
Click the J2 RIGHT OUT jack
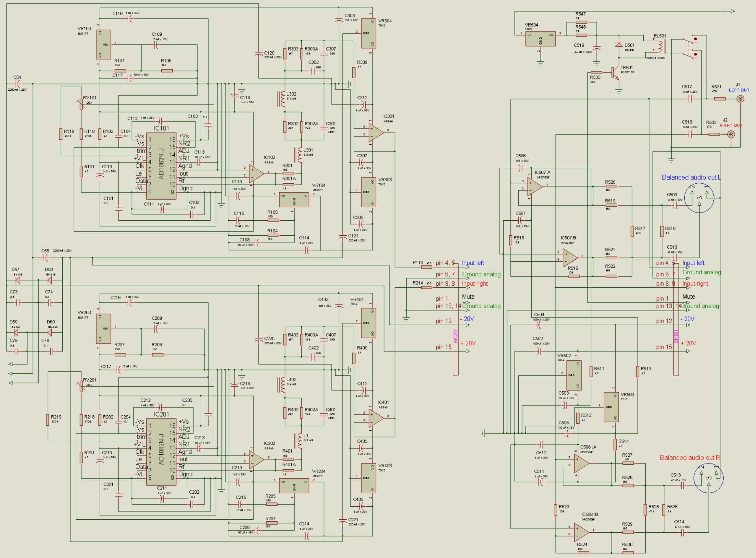(x=731, y=135)
